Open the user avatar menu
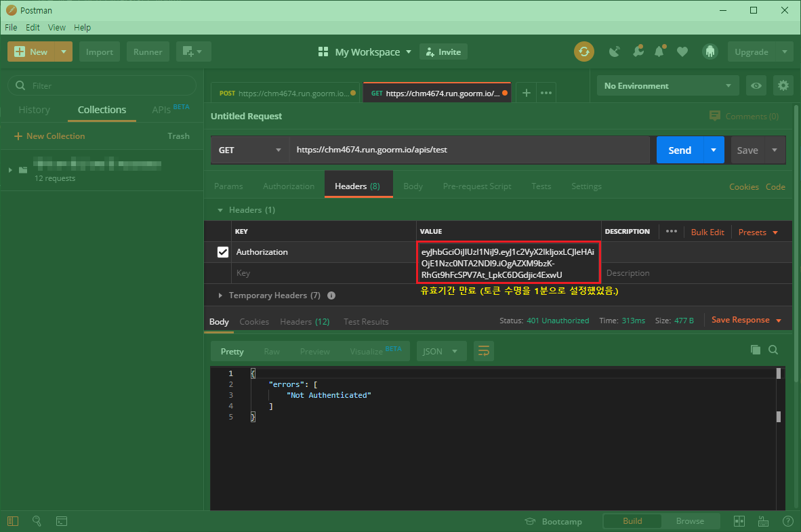 point(710,52)
